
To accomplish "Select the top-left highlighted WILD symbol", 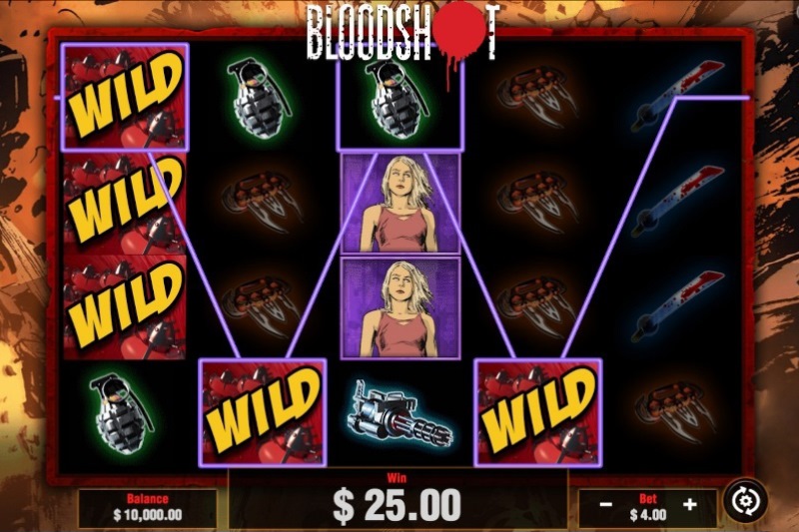I will click(x=125, y=97).
